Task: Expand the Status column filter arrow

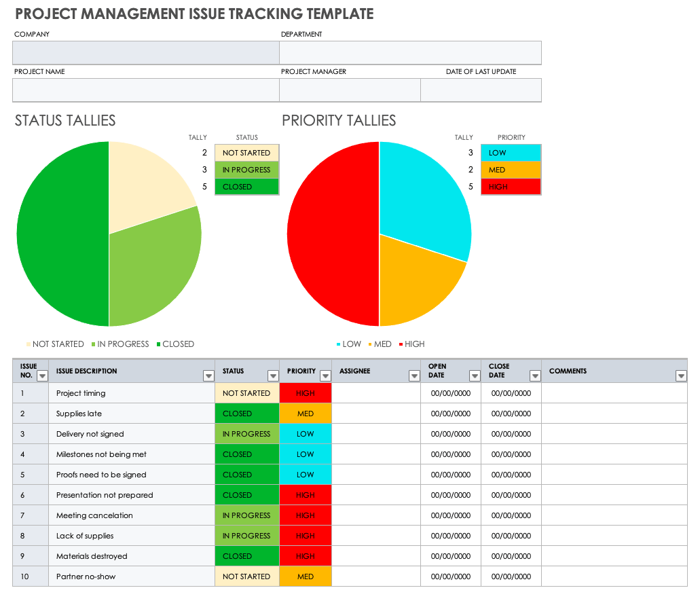Action: [272, 375]
